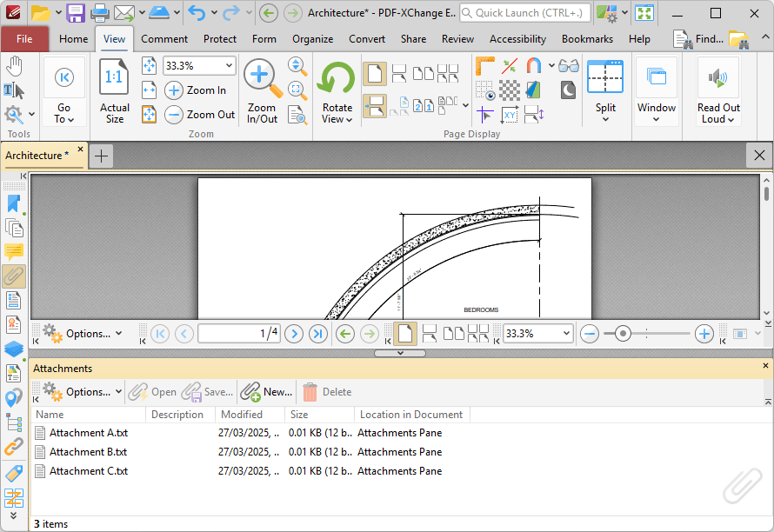Click the Scan icon
This screenshot has height=532, width=774.
coord(159,13)
